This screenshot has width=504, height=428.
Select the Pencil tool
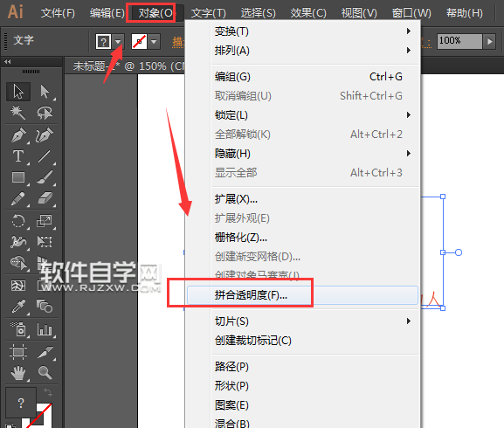[18, 198]
